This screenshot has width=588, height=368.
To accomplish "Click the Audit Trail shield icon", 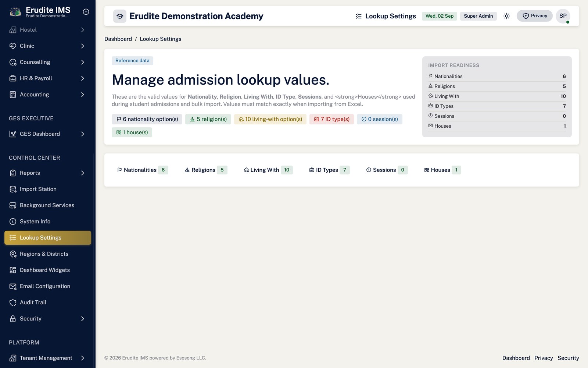I will [13, 302].
